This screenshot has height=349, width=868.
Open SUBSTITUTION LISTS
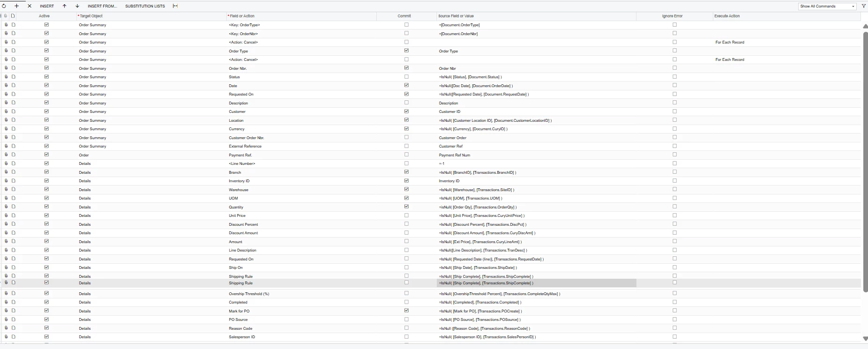click(x=145, y=6)
